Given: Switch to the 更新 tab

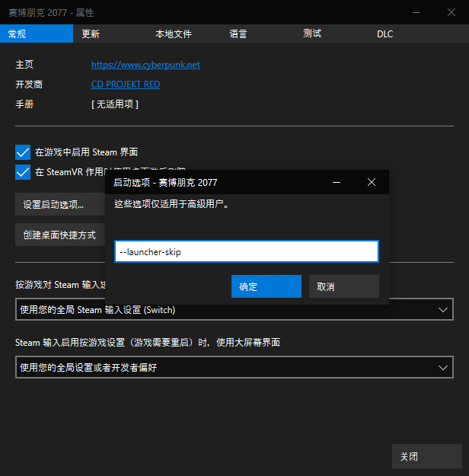Looking at the screenshot, I should [x=91, y=34].
